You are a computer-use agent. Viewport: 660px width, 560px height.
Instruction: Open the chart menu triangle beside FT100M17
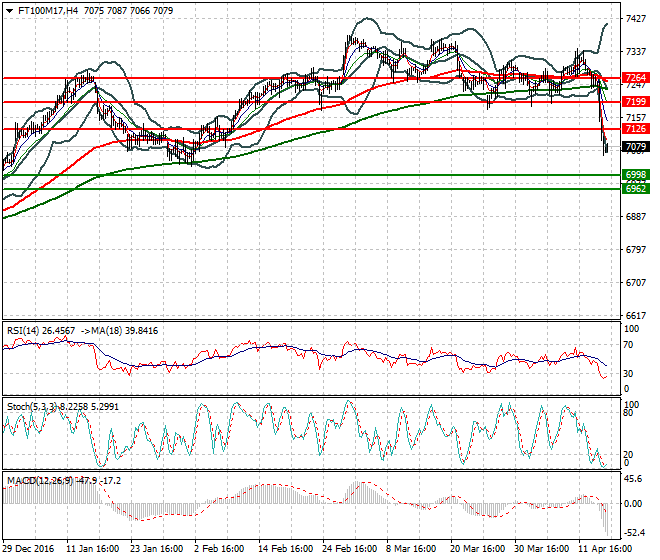9,11
